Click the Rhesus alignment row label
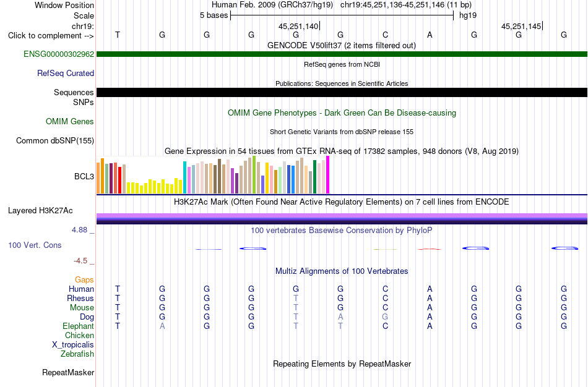588x387 pixels. (x=80, y=298)
